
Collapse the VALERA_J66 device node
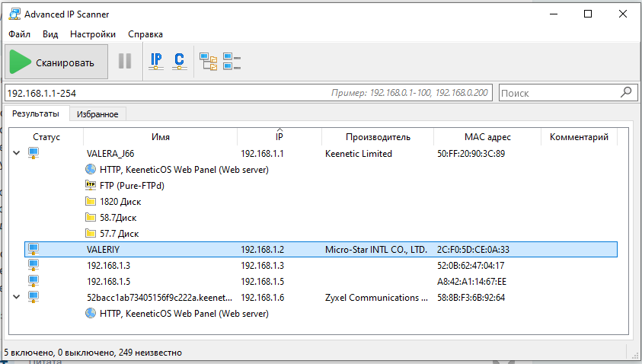tap(17, 153)
